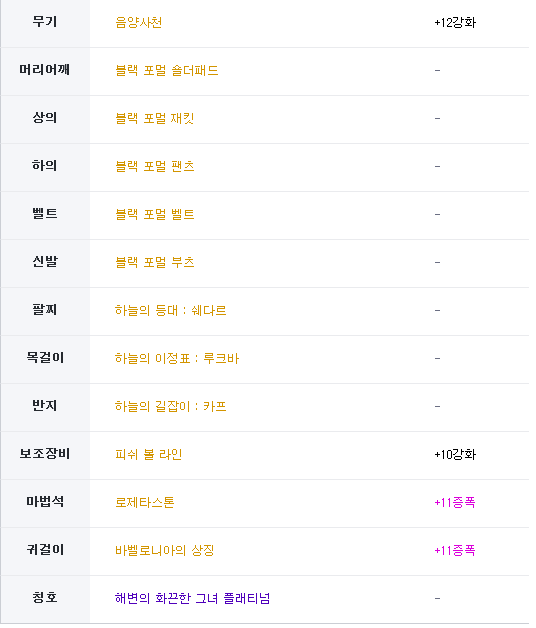Open the 바벨로니아의 상징 earring link

tap(165, 551)
